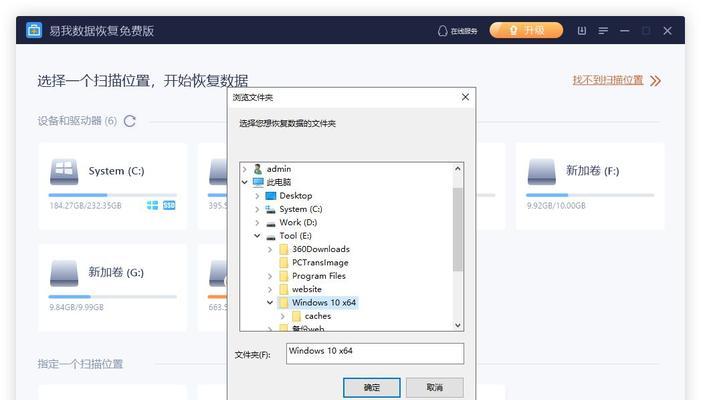The height and width of the screenshot is (400, 701).
Task: Cancel the browse folder dialog
Action: tap(435, 387)
